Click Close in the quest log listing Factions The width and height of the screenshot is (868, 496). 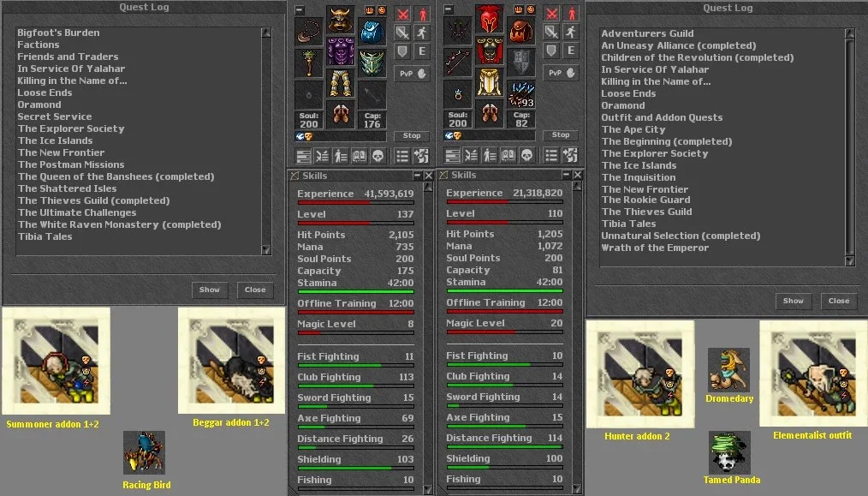click(255, 290)
